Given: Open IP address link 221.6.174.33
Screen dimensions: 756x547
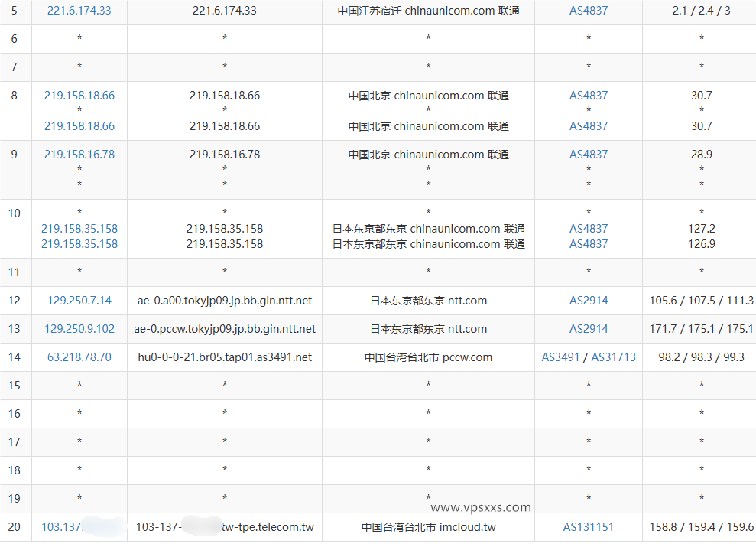Looking at the screenshot, I should [79, 11].
